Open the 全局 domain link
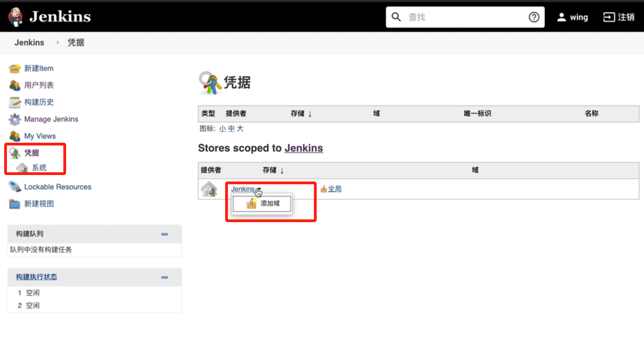 click(x=335, y=189)
